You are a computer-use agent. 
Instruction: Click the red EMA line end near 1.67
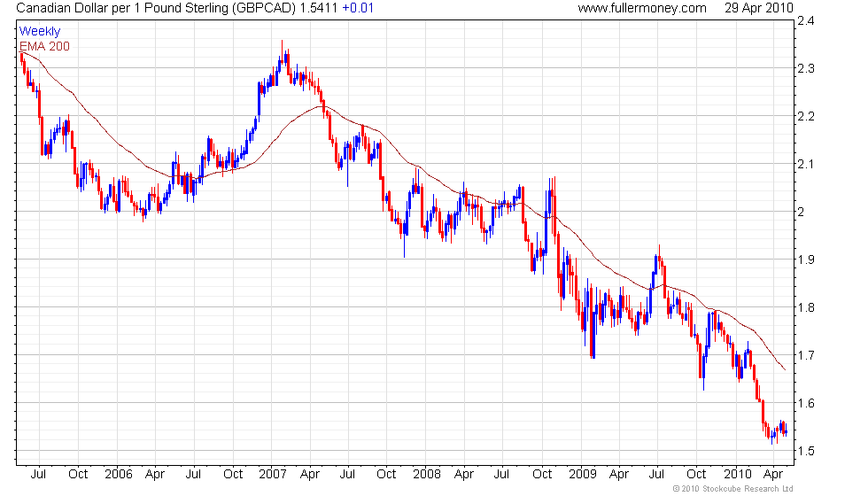[785, 369]
